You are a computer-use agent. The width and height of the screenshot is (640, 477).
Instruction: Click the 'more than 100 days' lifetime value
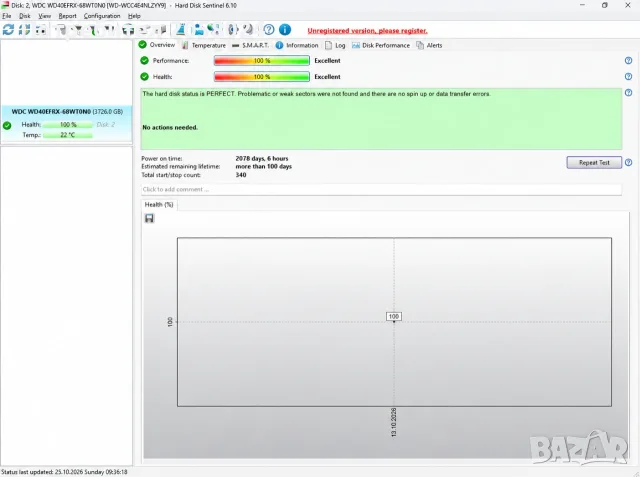pyautogui.click(x=263, y=166)
